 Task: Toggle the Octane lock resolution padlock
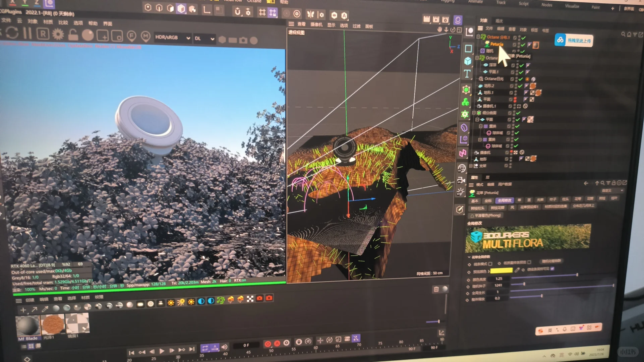pyautogui.click(x=73, y=35)
